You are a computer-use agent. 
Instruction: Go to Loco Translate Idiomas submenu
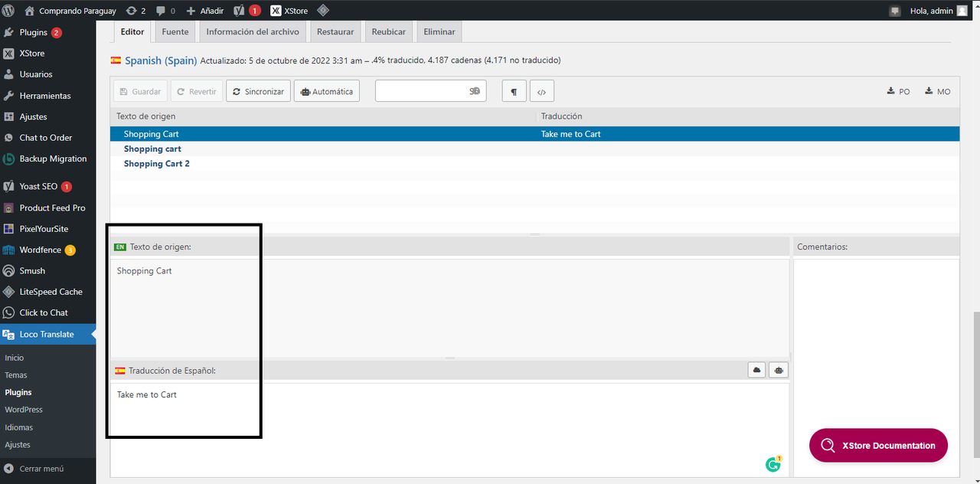19,427
